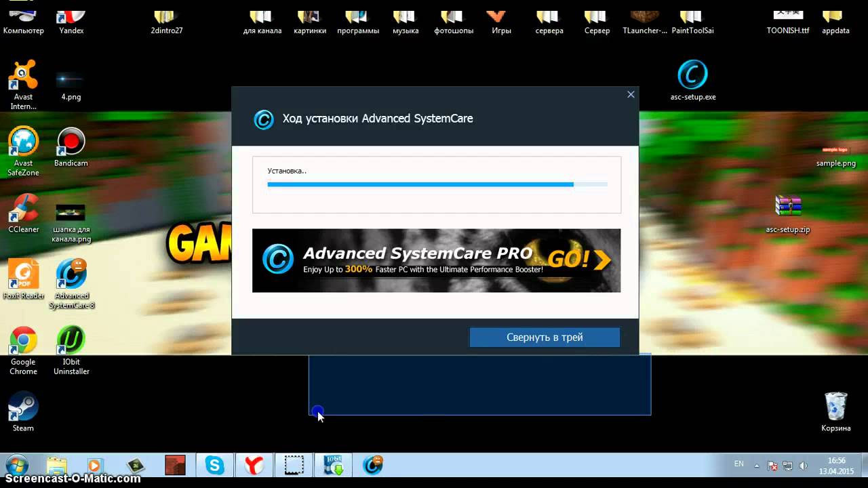Select the asc-setup.exe file
Screen dimensions: 868x488
[692, 80]
